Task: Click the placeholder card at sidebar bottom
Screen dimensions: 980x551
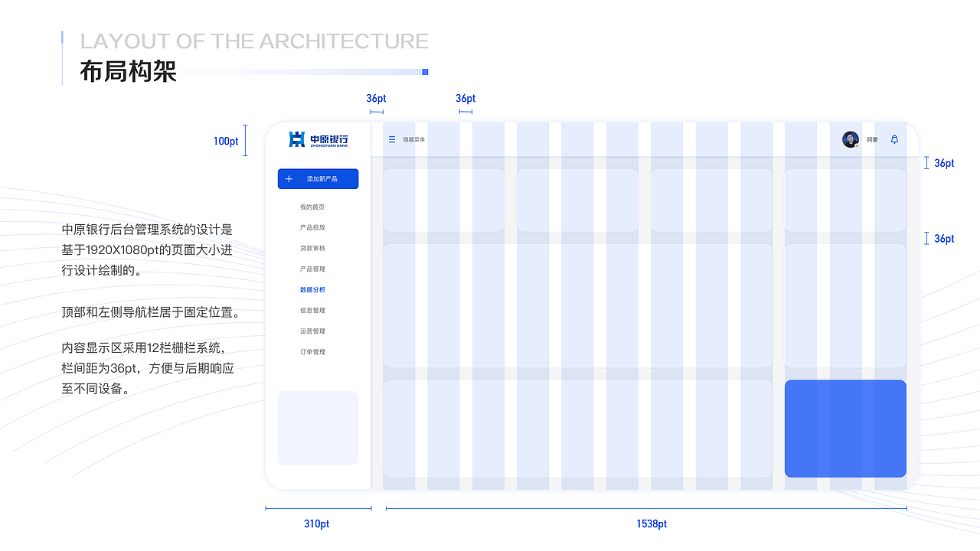Action: pos(318,428)
